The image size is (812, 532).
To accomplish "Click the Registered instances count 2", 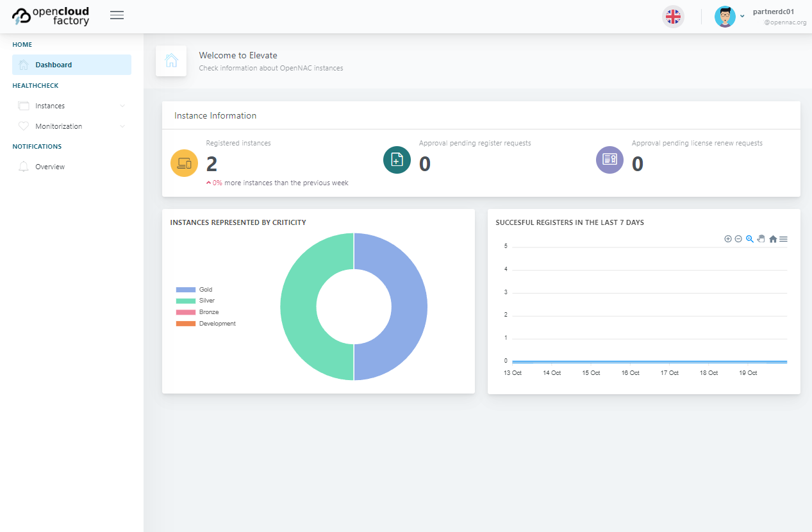I will click(211, 165).
